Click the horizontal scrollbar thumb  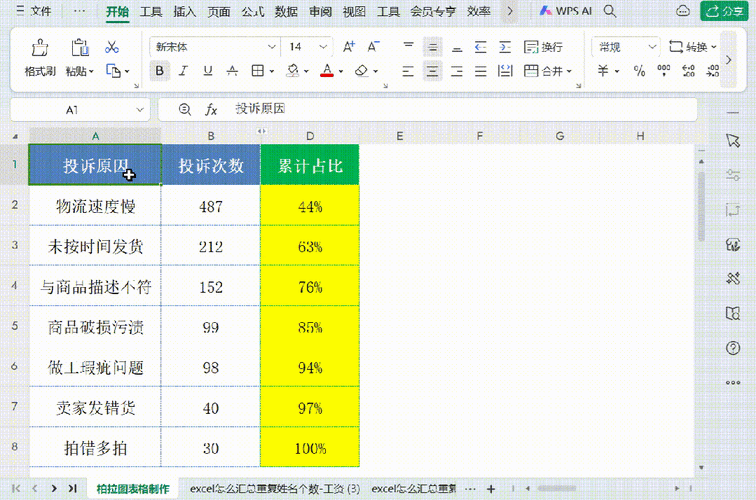557,488
